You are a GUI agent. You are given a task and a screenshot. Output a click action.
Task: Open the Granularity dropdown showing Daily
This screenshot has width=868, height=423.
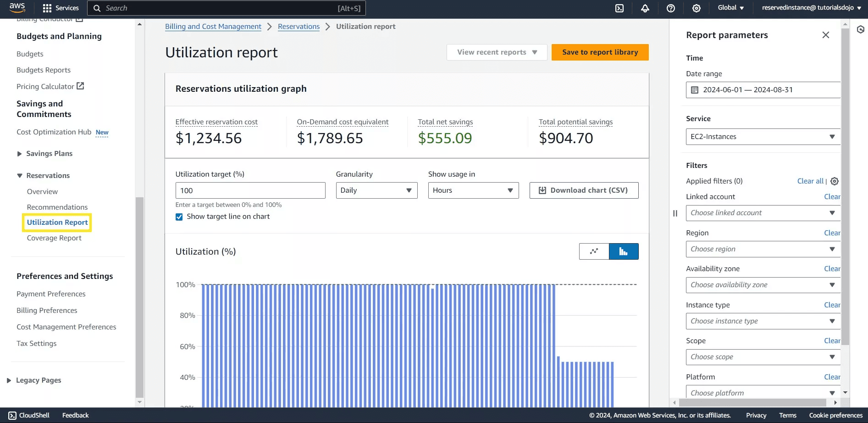376,190
